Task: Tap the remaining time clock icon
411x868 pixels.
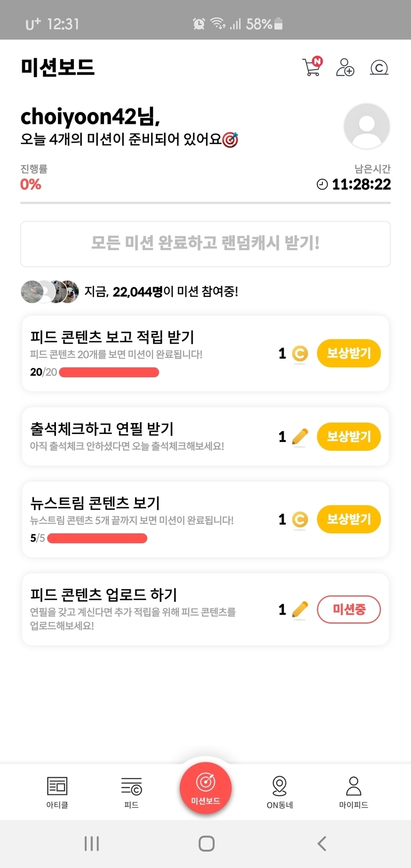Action: 322,184
